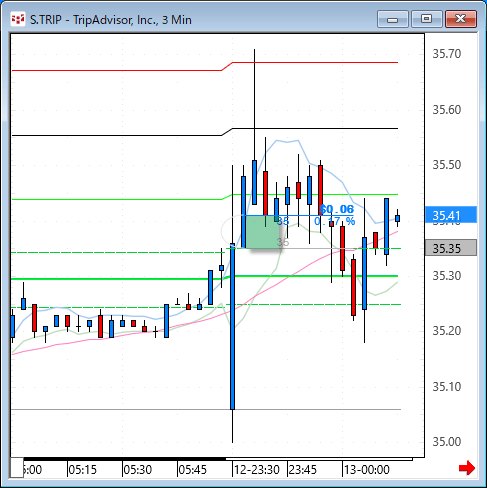The height and width of the screenshot is (488, 487).
Task: Click the small square at time axis start
Action: click(17, 467)
